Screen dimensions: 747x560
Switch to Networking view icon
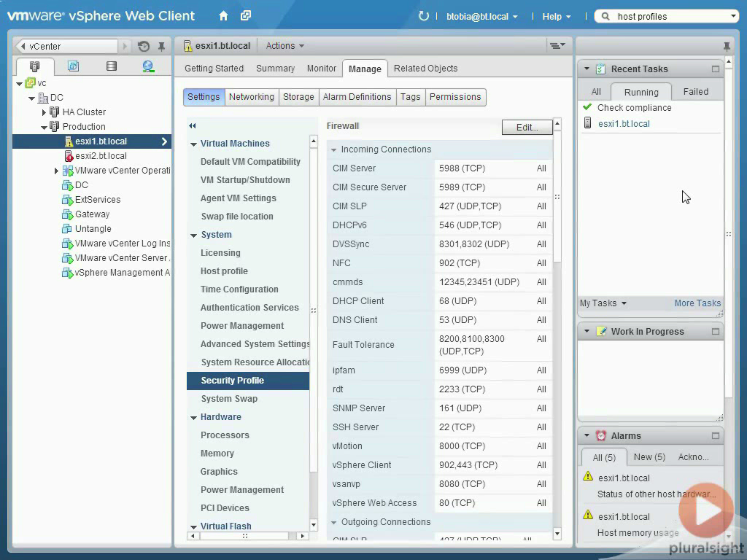(148, 66)
